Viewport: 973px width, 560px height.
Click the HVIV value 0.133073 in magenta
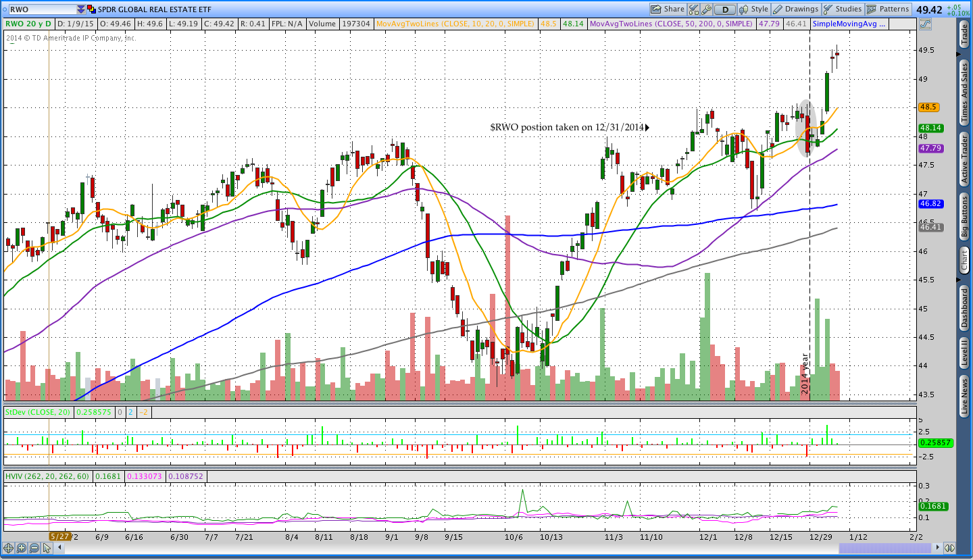point(146,476)
